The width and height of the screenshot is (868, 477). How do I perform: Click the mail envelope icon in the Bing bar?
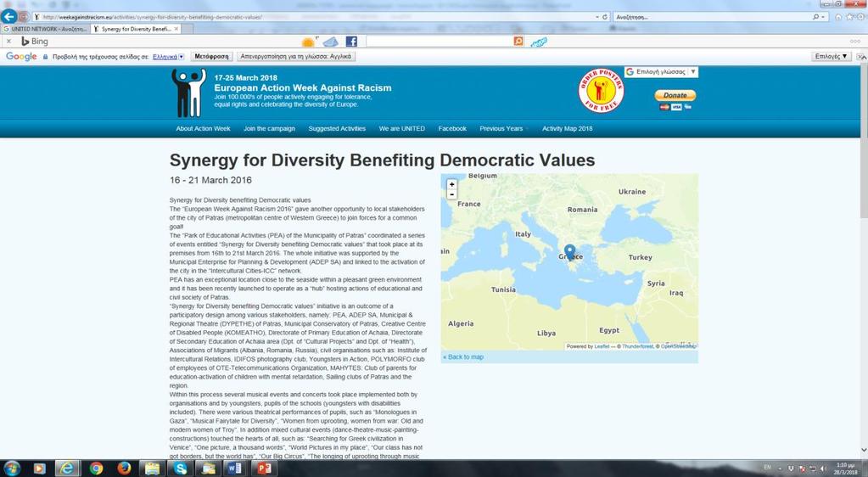(330, 42)
